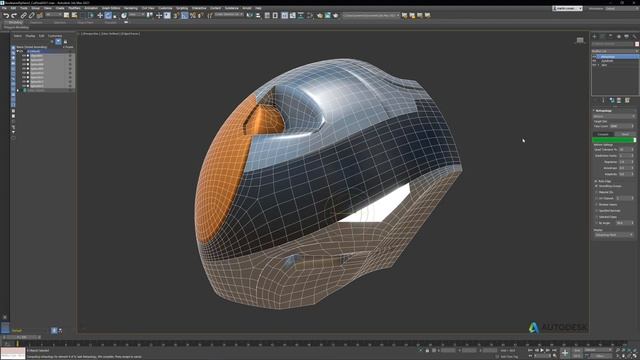
Task: Toggle the Percent Snap tool
Action: pos(193,16)
